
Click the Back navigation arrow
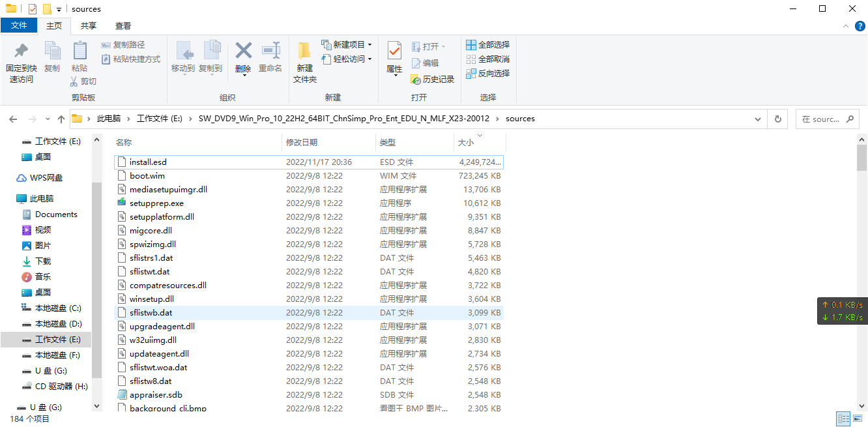[x=13, y=119]
